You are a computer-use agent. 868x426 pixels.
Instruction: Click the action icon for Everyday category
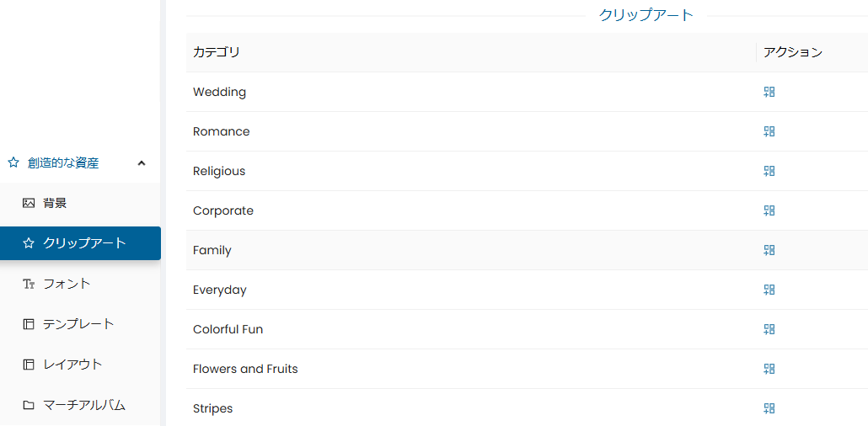[x=769, y=290]
